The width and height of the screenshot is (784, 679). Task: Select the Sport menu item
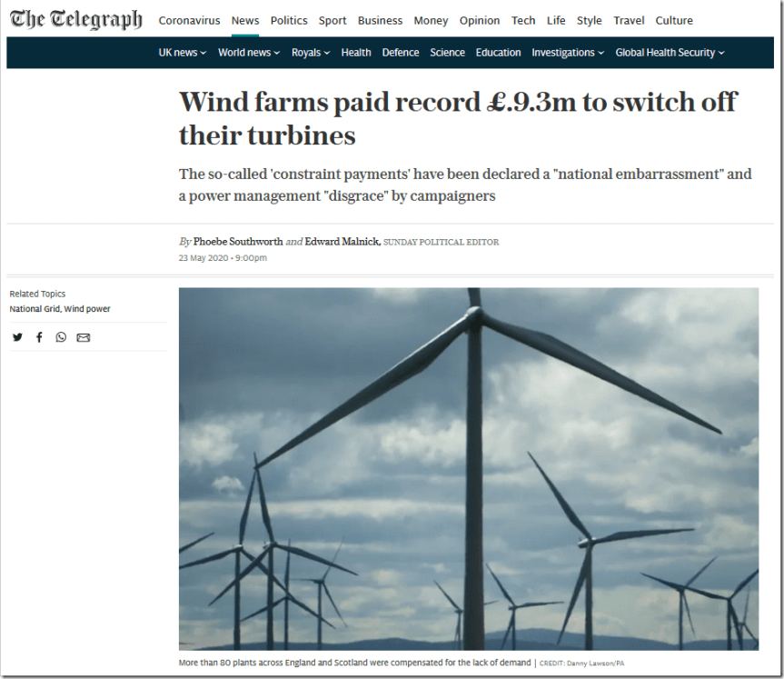[332, 20]
